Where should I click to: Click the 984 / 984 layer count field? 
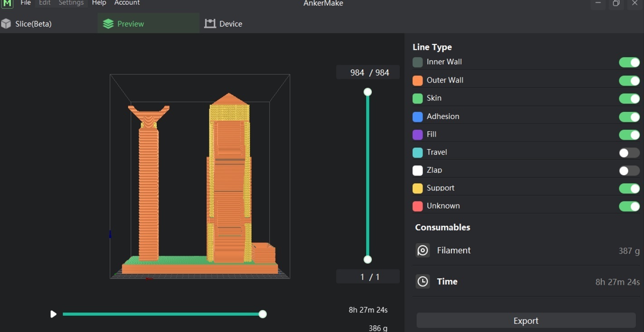click(368, 73)
